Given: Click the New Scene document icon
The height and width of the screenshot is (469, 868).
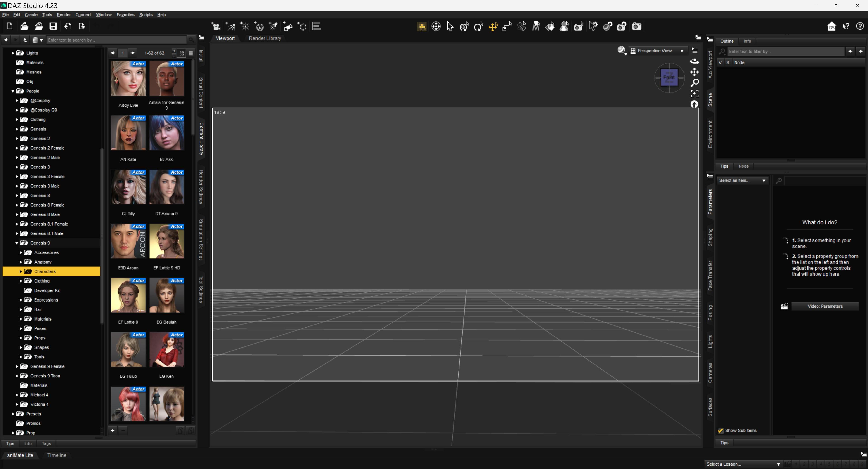Looking at the screenshot, I should (x=10, y=26).
